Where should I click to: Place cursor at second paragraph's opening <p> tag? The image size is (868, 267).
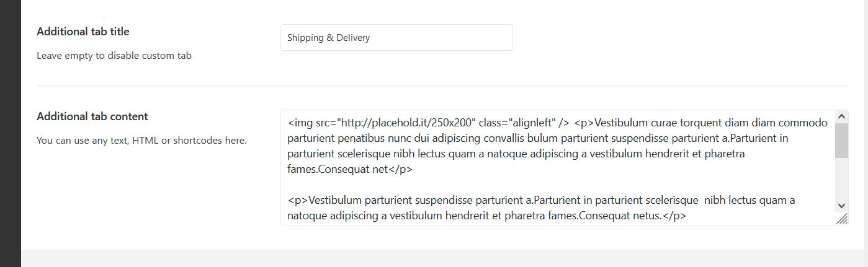(298, 200)
